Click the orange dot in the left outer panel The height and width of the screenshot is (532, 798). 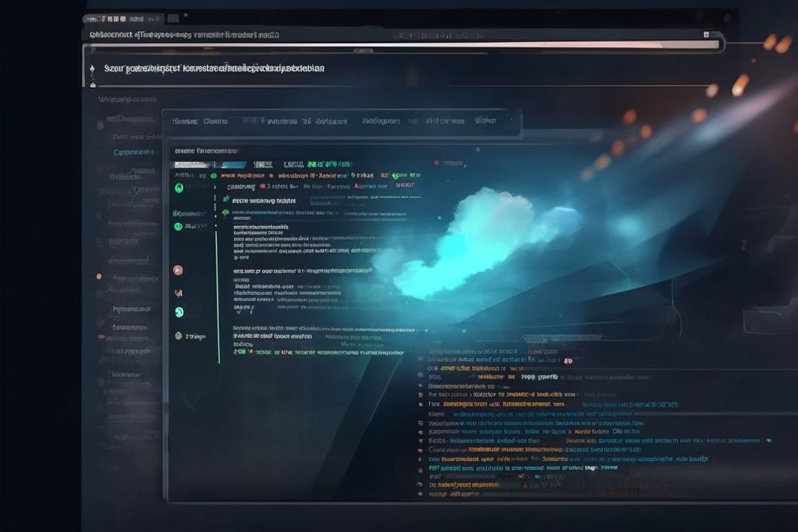click(99, 276)
